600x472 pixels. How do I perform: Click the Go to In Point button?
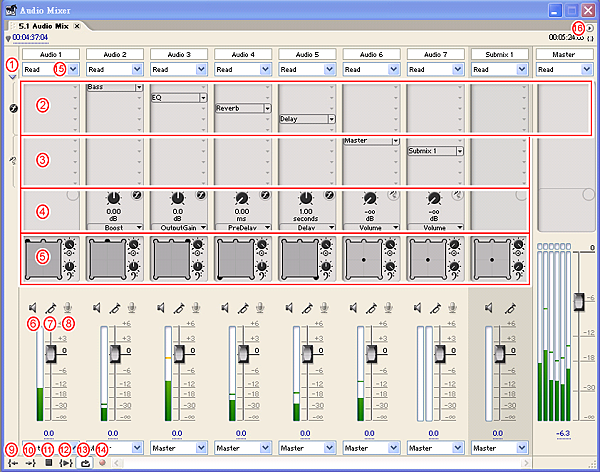tap(11, 463)
